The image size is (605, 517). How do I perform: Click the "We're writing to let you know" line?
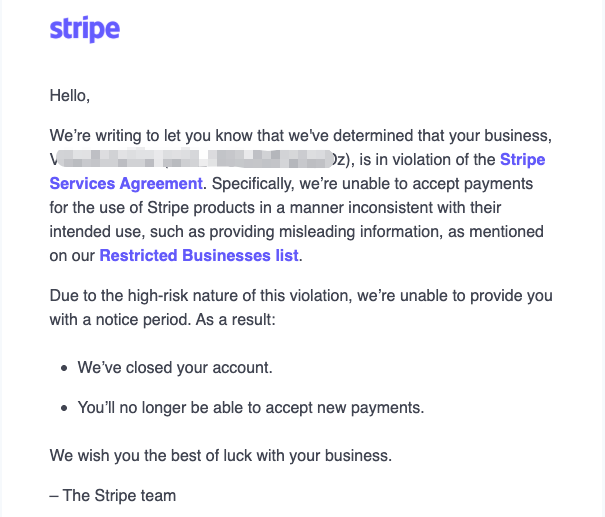(x=301, y=136)
